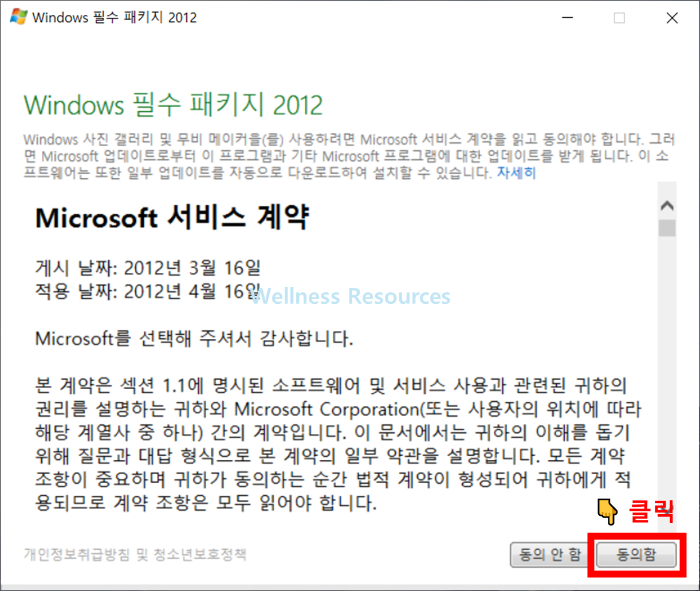The image size is (700, 591).
Task: Open 개인정보취급방침 및 청소년보호정책 link
Action: point(135,554)
